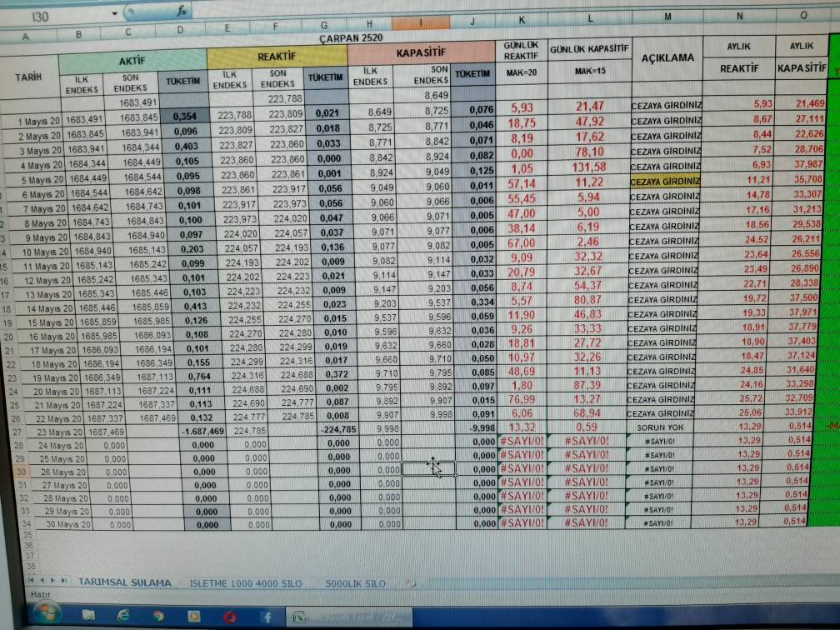Select column M by its header
840x630 pixels.
coord(667,17)
